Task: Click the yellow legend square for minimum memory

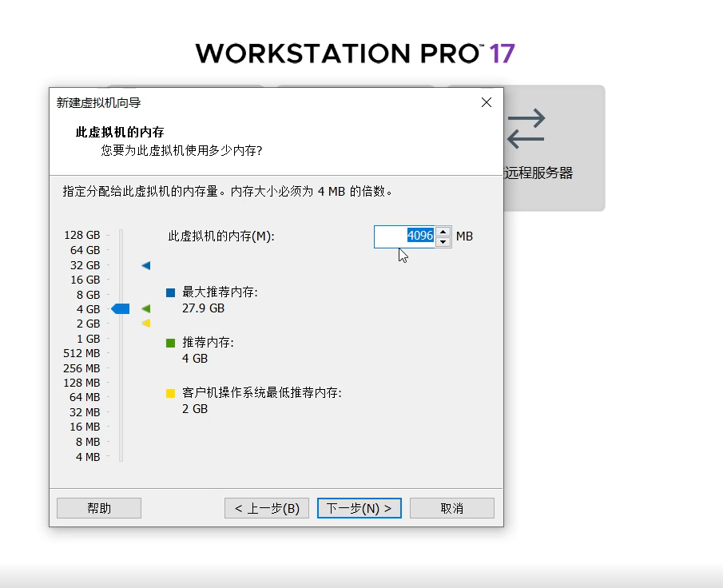Action: point(171,393)
